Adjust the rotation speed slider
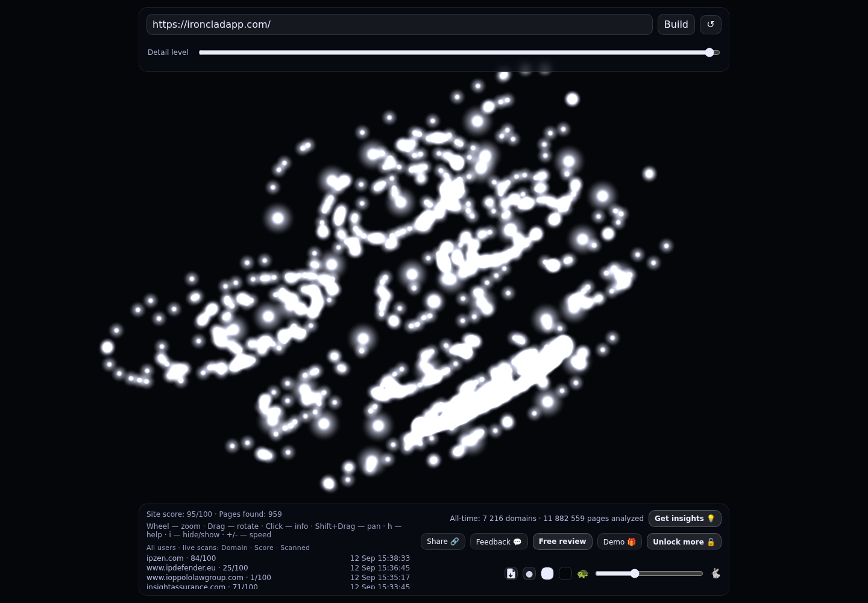Screen dimensions: 868x603 point(649,573)
